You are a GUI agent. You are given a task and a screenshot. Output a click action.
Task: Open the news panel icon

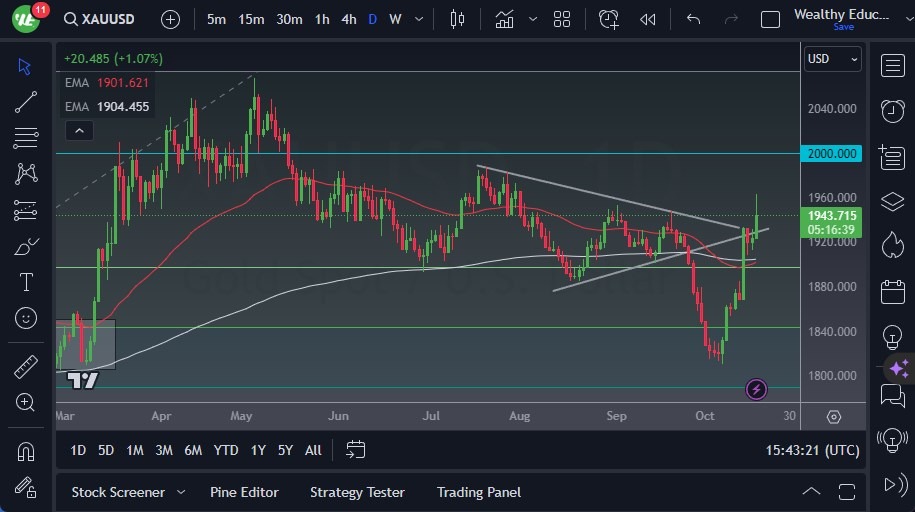tap(892, 156)
